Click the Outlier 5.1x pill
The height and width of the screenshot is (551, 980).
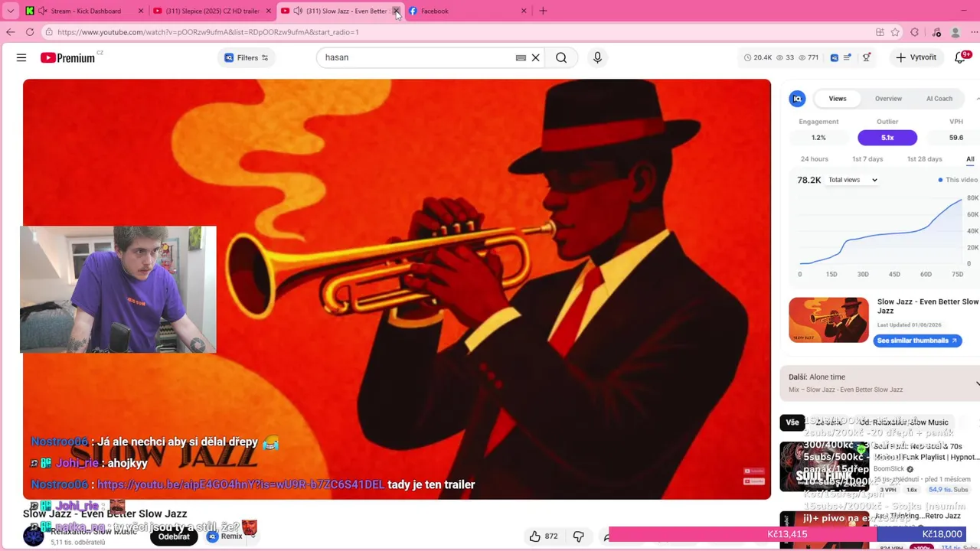point(887,138)
